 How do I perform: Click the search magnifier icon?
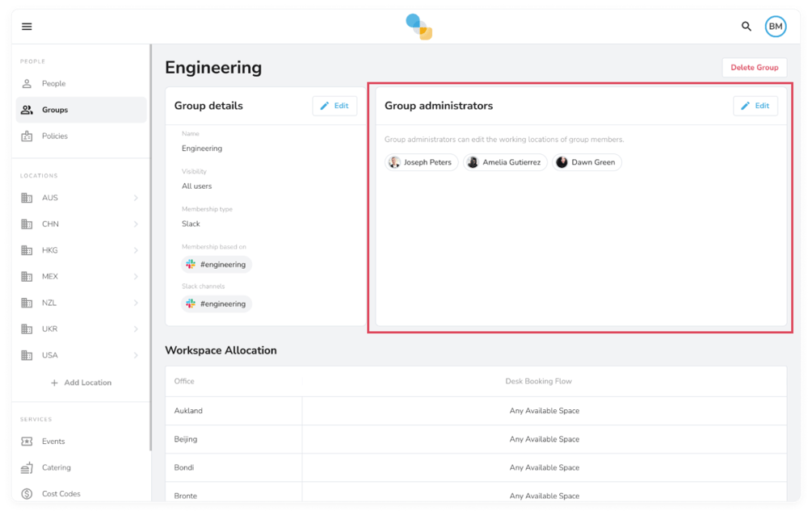click(x=745, y=26)
